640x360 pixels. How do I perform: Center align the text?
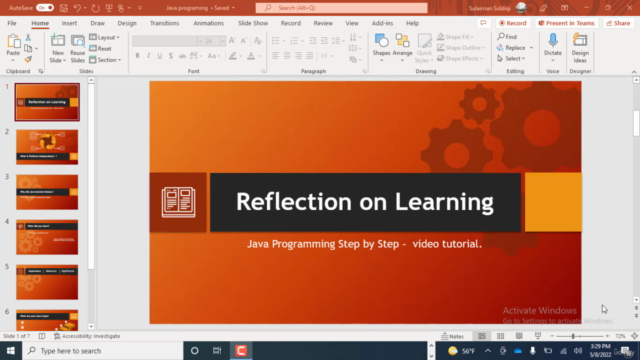pyautogui.click(x=287, y=56)
